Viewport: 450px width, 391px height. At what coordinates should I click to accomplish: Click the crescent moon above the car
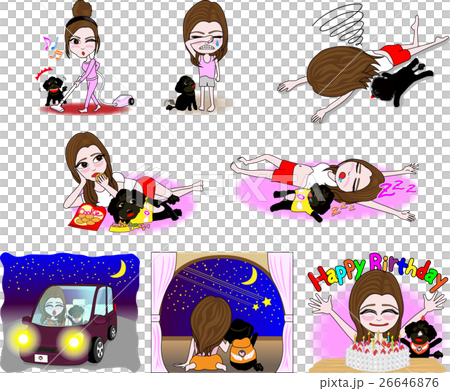[x=119, y=269]
